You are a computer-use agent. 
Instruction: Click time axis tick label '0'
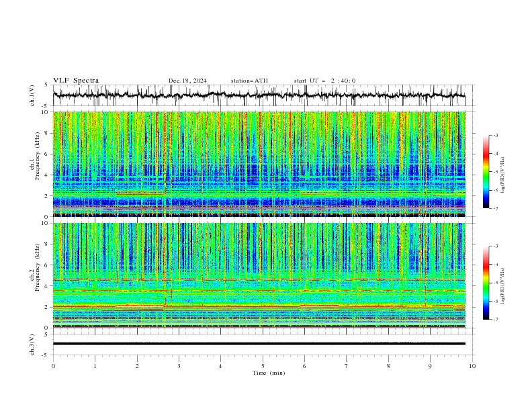tap(53, 366)
